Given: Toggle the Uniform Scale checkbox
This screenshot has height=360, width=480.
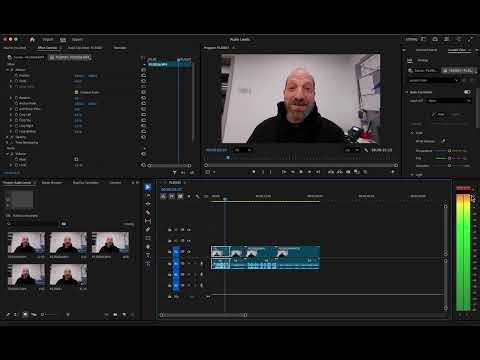Looking at the screenshot, I should click(76, 92).
